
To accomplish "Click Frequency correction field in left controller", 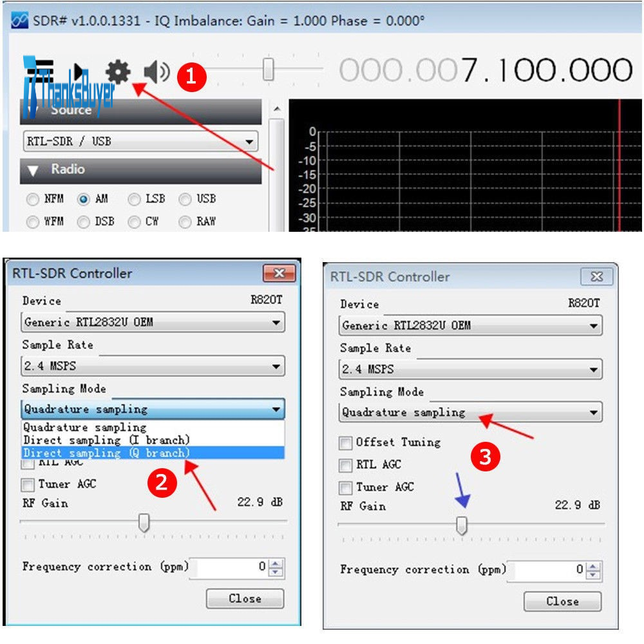I will click(229, 567).
